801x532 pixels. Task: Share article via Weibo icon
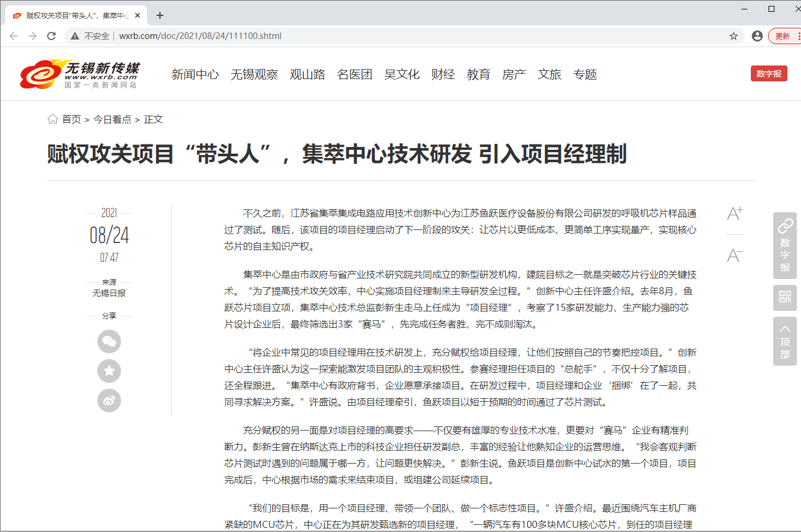point(109,400)
